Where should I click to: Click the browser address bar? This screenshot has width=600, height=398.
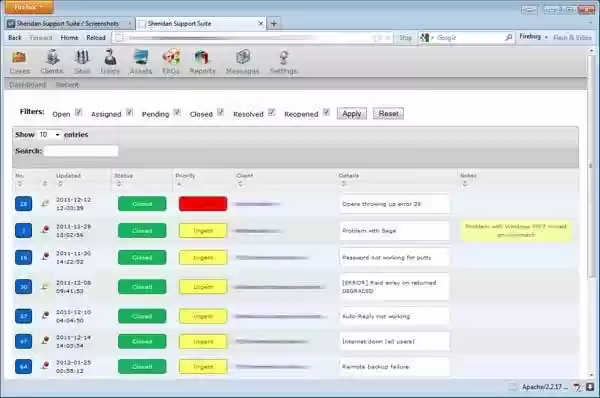pos(253,38)
